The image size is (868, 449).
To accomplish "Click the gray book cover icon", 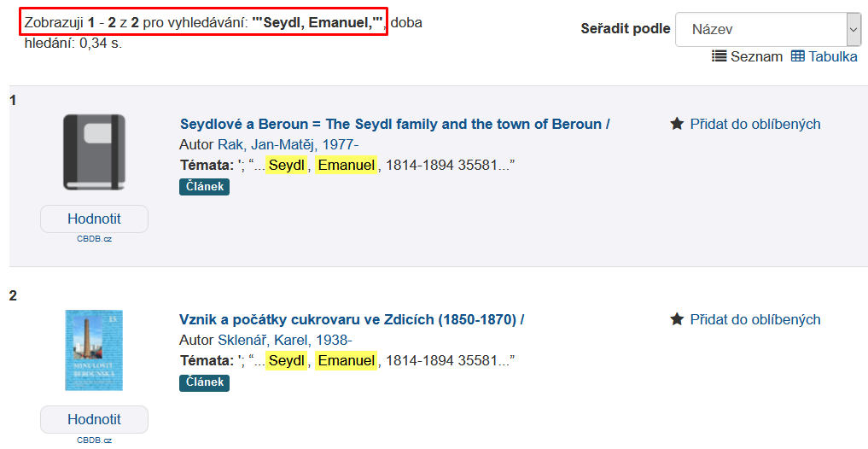I will (x=94, y=152).
